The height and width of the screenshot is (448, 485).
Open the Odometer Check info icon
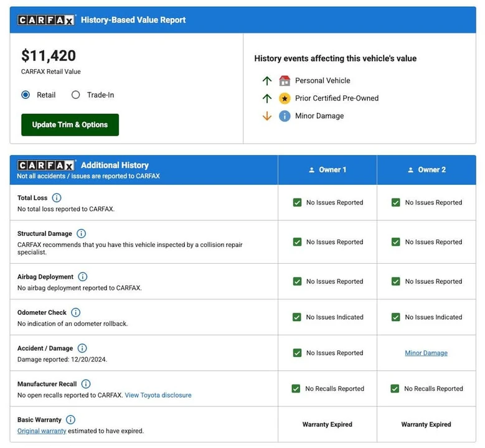click(76, 312)
